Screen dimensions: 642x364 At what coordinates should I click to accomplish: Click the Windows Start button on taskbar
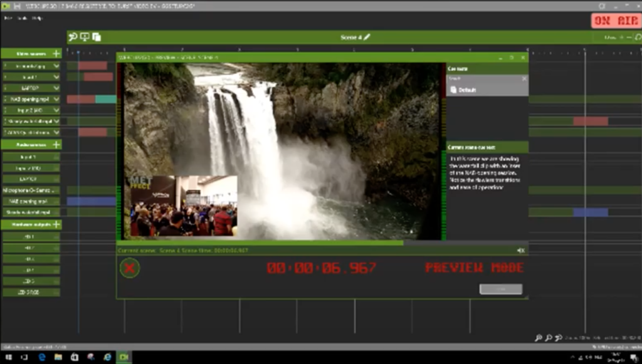click(x=6, y=357)
